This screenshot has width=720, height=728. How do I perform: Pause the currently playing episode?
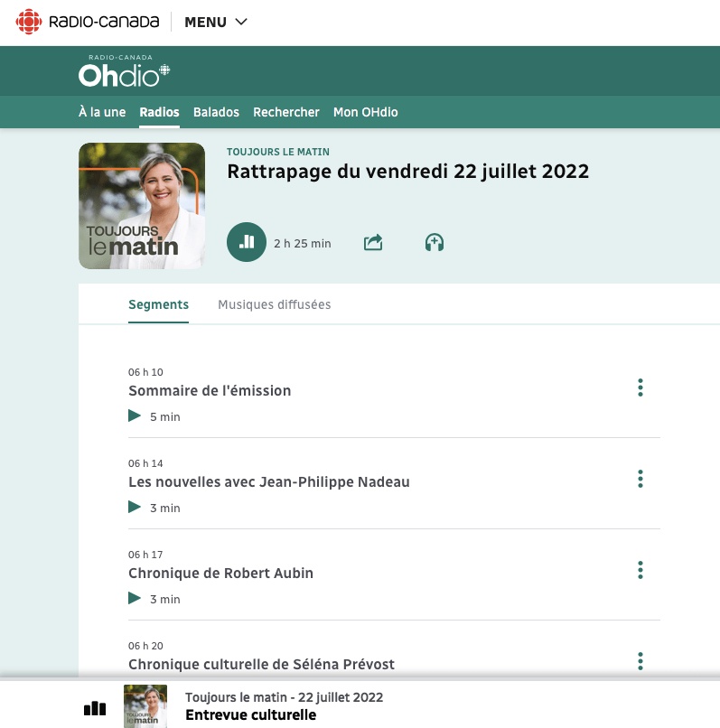(247, 242)
